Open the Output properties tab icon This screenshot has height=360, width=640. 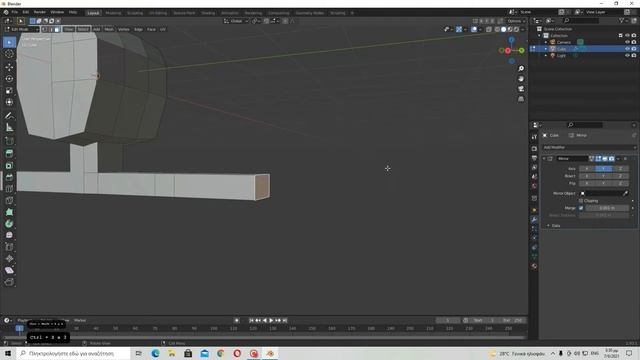pyautogui.click(x=534, y=158)
